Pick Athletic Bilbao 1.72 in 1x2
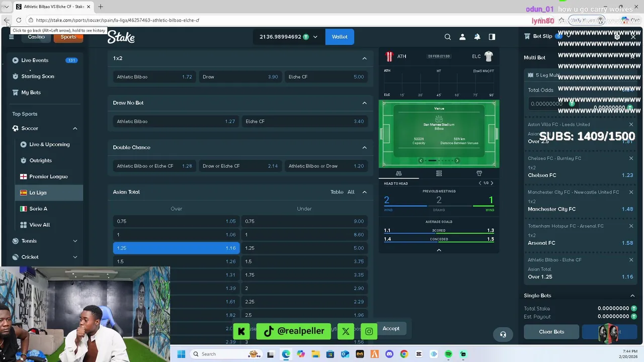The image size is (644, 362). [154, 77]
